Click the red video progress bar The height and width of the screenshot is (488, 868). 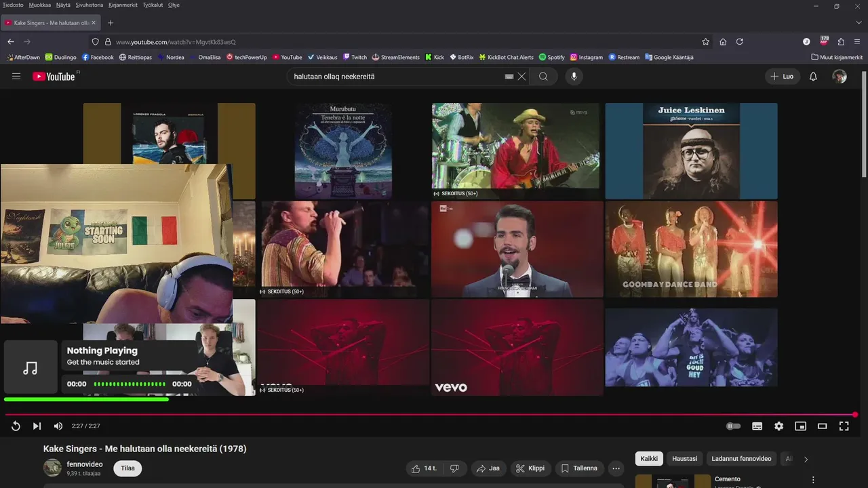click(x=430, y=414)
